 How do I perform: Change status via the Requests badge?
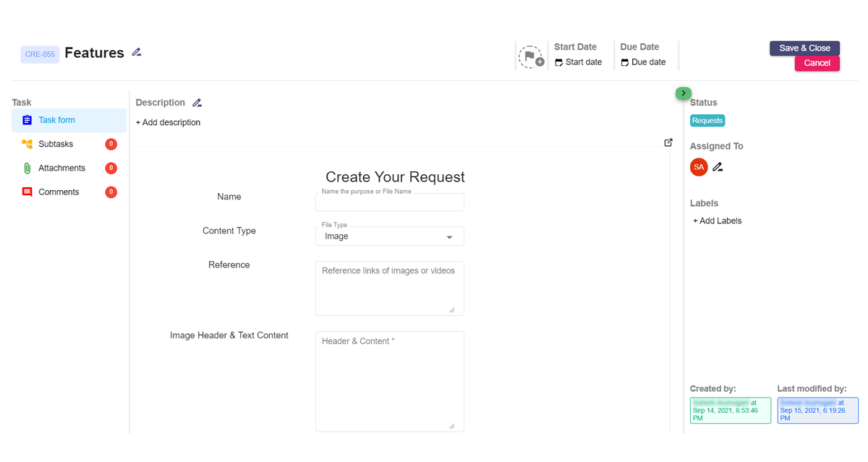pyautogui.click(x=707, y=120)
